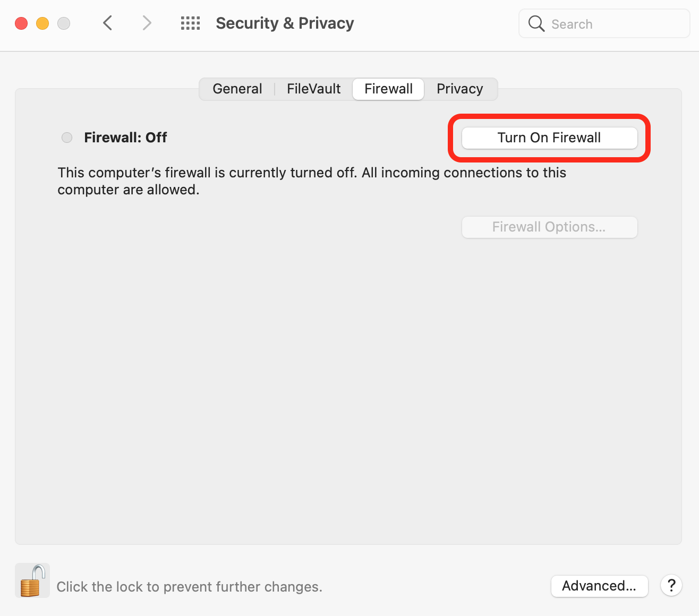Viewport: 699px width, 616px height.
Task: Open Firewall Options
Action: pyautogui.click(x=549, y=227)
